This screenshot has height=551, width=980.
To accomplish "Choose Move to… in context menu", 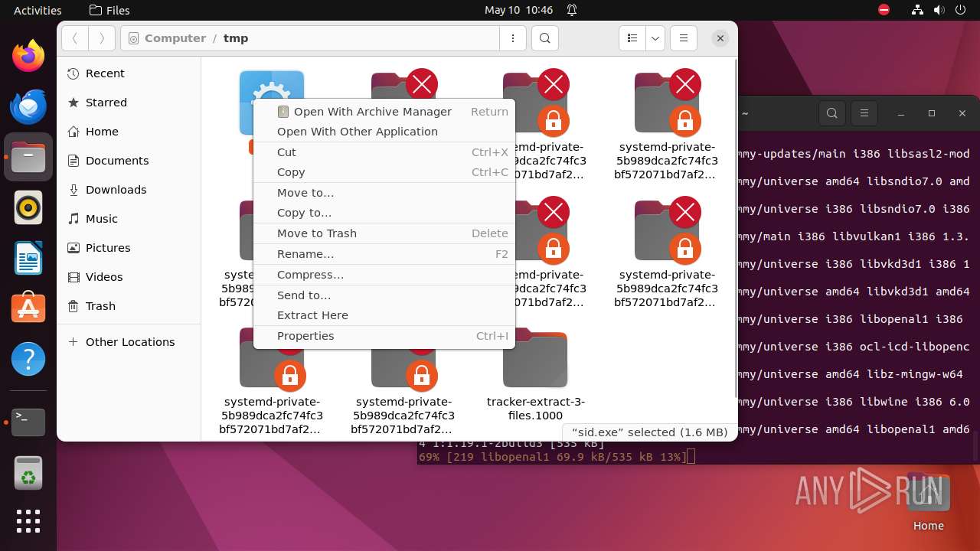I will 384,193.
